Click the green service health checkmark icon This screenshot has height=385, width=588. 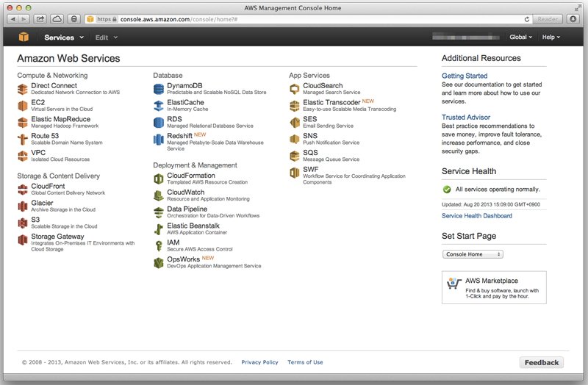click(x=447, y=190)
